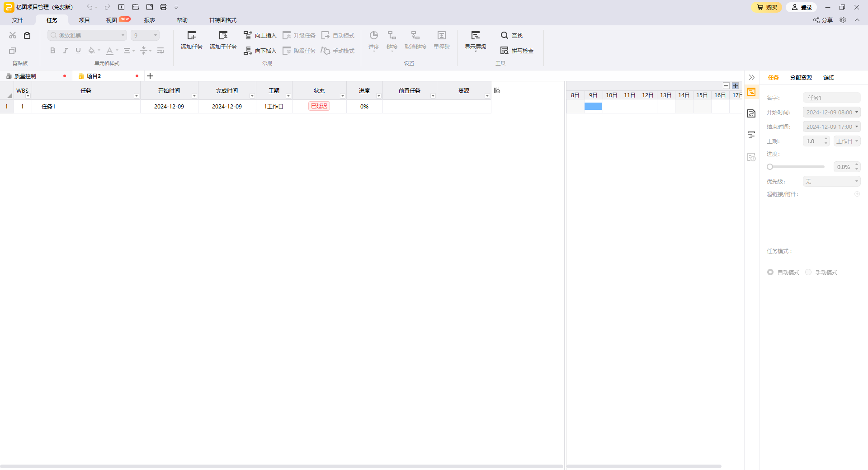This screenshot has width=868, height=470.
Task: Switch to the 报表 ribbon tab
Action: (x=150, y=20)
